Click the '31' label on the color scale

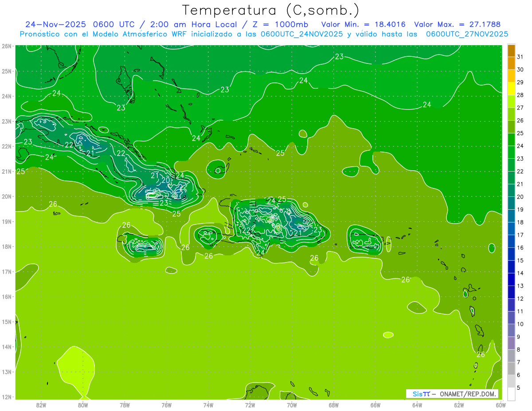tap(520, 57)
